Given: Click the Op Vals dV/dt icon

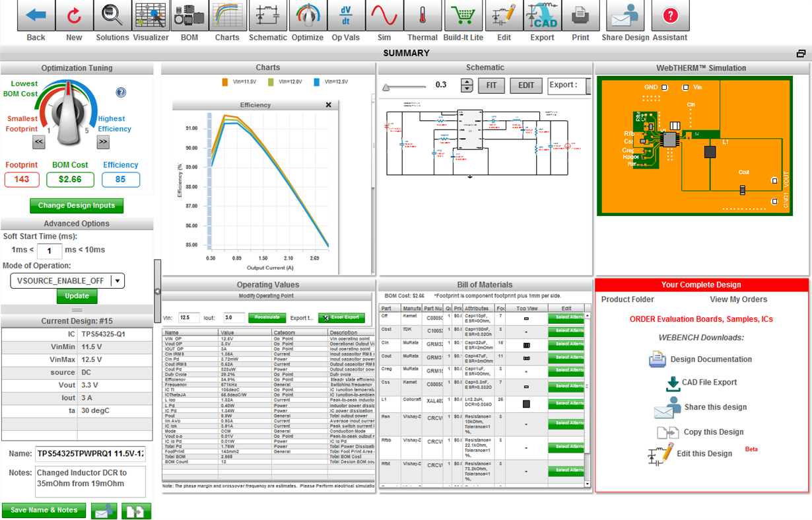Looking at the screenshot, I should 345,16.
